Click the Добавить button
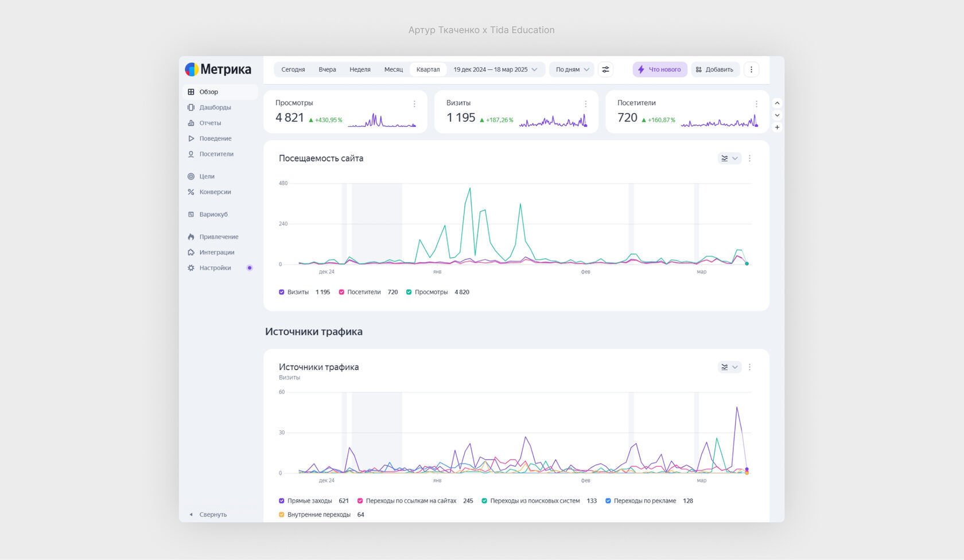The width and height of the screenshot is (964, 560). (714, 69)
